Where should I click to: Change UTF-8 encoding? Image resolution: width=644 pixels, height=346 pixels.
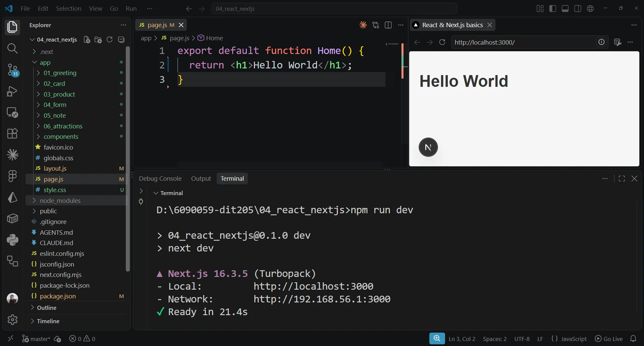point(522,339)
